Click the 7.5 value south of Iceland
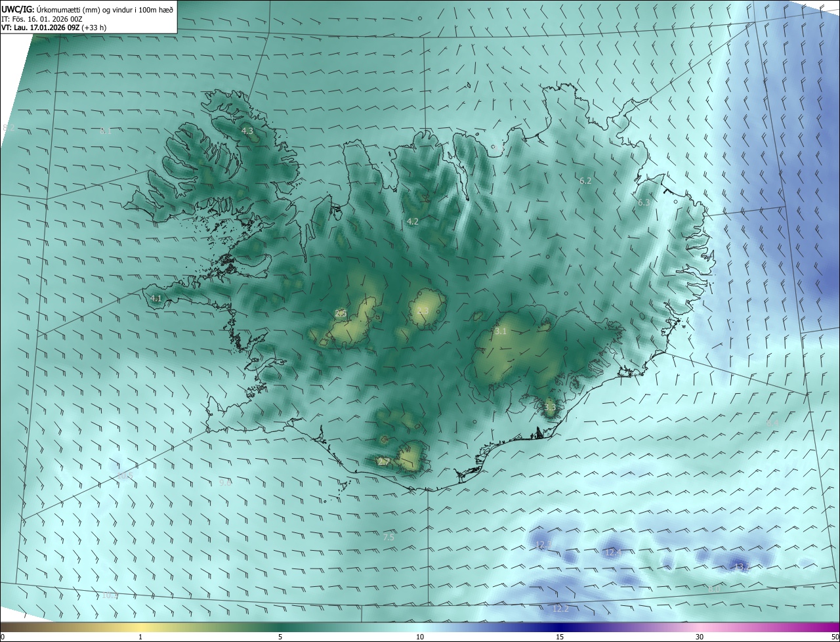Screen dimensions: 840x642 tap(388, 537)
